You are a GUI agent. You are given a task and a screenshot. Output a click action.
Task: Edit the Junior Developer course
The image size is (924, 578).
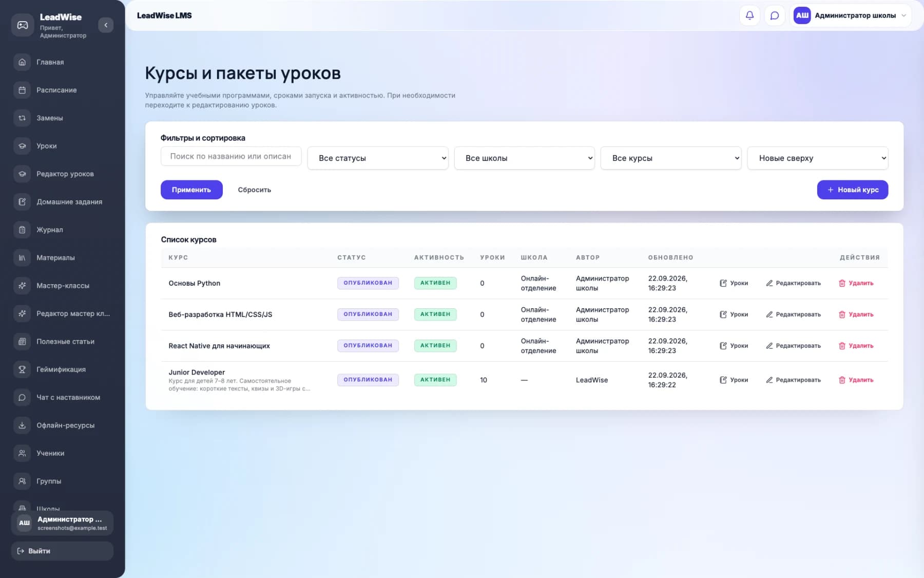793,380
